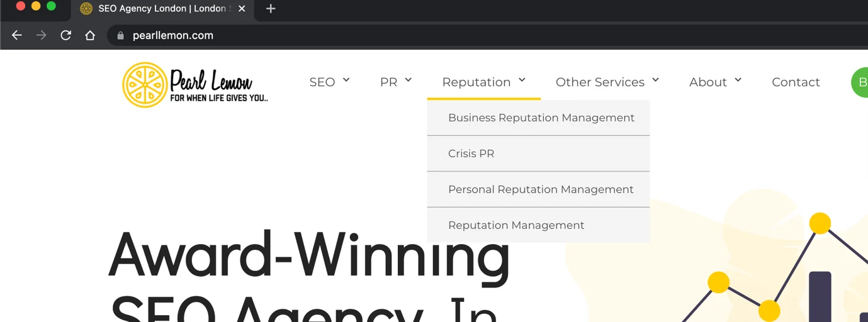Expand the SEO menu chevron

point(346,80)
